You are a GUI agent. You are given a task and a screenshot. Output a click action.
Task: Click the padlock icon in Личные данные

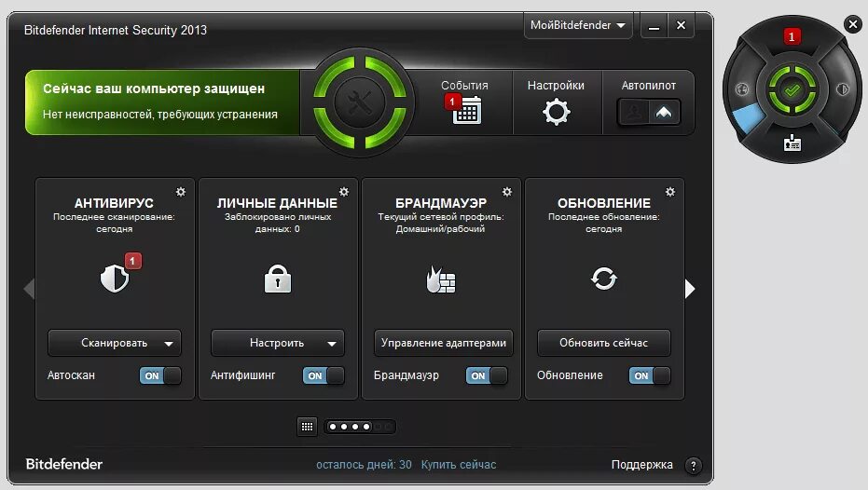point(277,279)
